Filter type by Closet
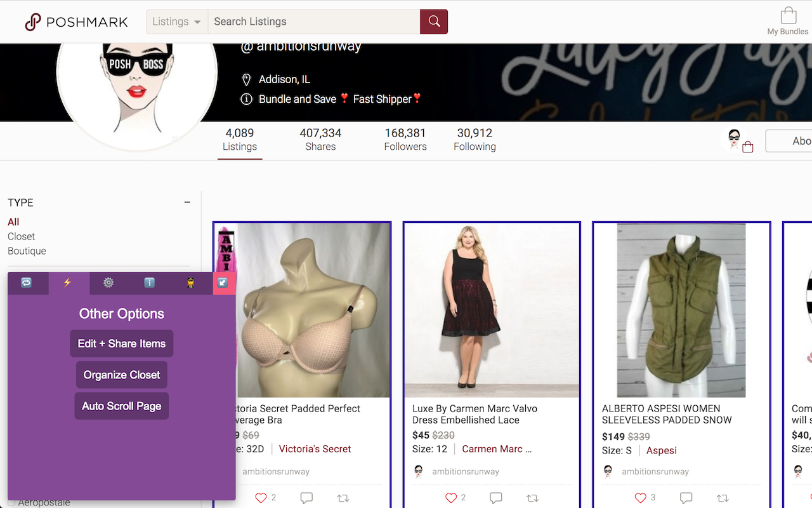 21,236
